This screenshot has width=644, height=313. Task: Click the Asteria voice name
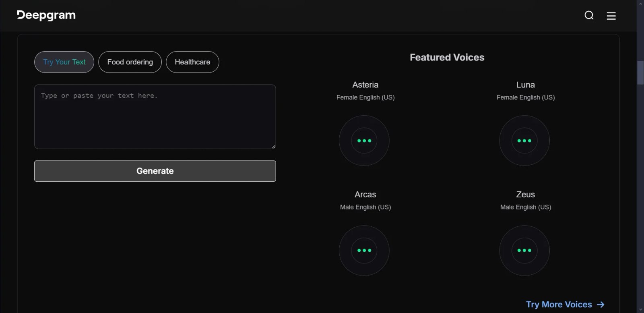click(x=365, y=85)
